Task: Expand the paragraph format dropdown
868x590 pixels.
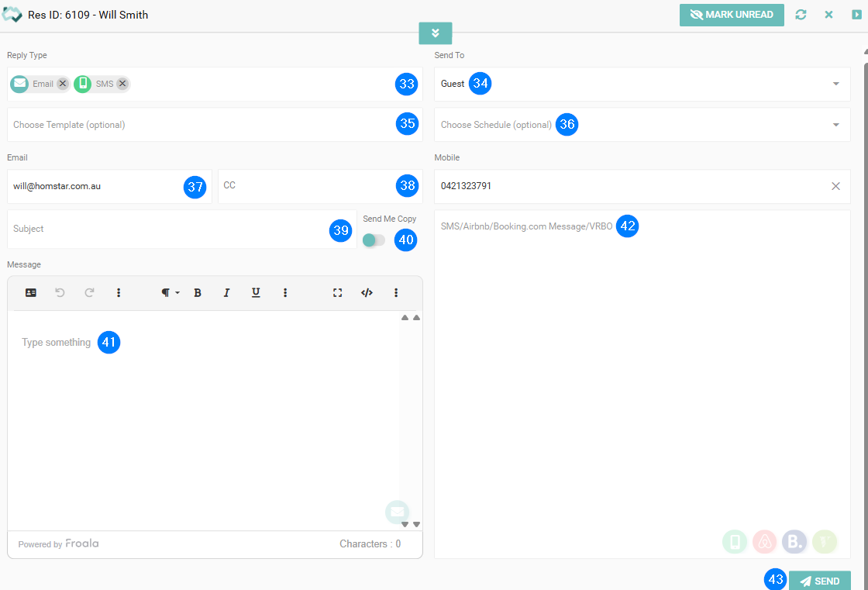Action: pyautogui.click(x=170, y=293)
